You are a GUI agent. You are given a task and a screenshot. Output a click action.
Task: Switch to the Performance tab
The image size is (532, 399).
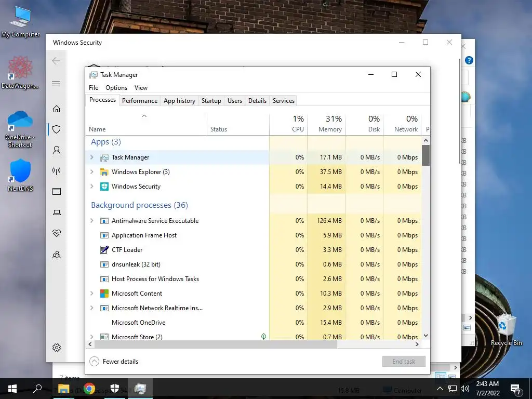140,101
